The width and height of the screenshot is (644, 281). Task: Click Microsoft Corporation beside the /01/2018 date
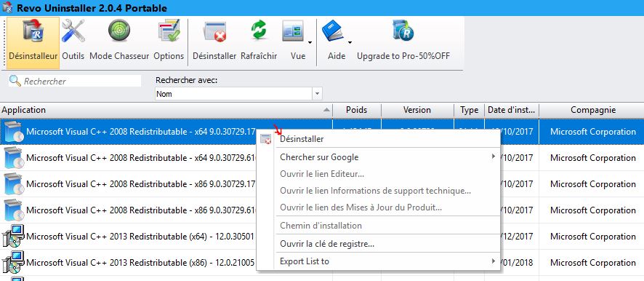(x=592, y=263)
